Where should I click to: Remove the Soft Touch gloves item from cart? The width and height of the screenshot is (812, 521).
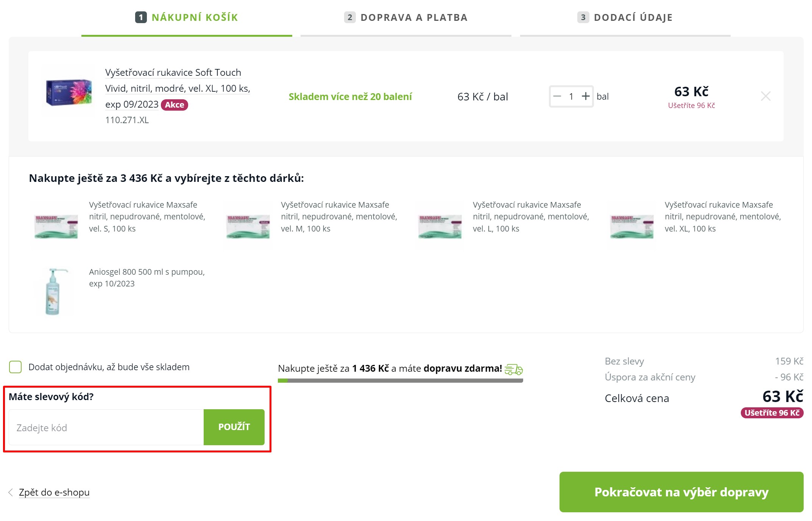click(x=765, y=96)
